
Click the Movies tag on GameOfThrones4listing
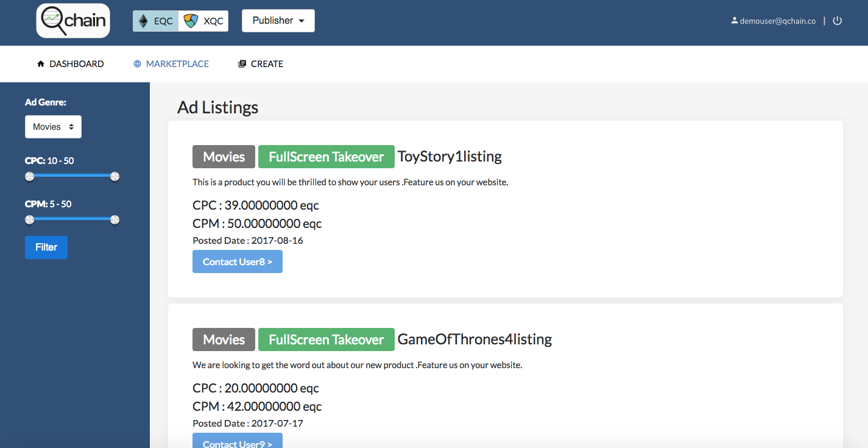coord(224,340)
